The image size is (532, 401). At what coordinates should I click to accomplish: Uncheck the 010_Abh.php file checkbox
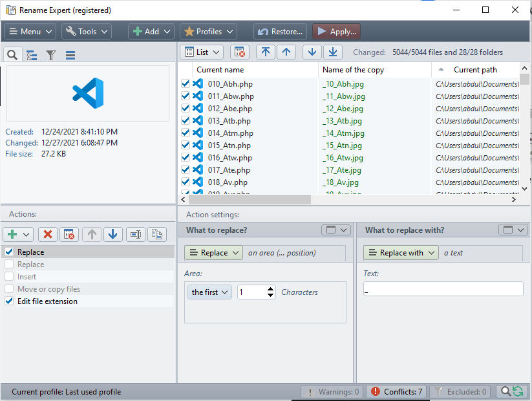point(186,84)
